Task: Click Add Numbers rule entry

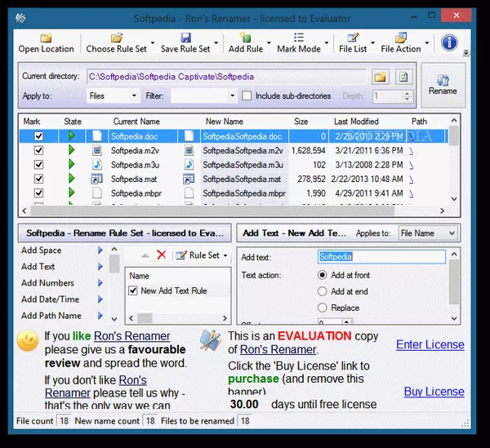Action: 47,283
